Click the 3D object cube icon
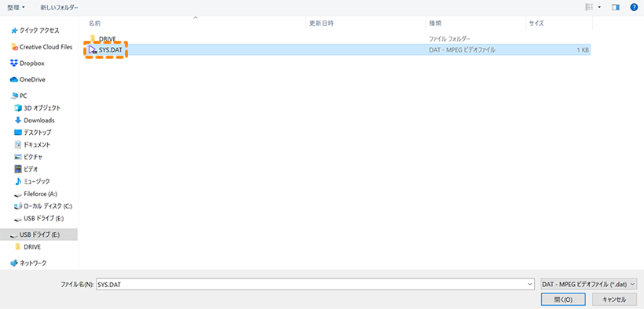The image size is (644, 309). 17,108
